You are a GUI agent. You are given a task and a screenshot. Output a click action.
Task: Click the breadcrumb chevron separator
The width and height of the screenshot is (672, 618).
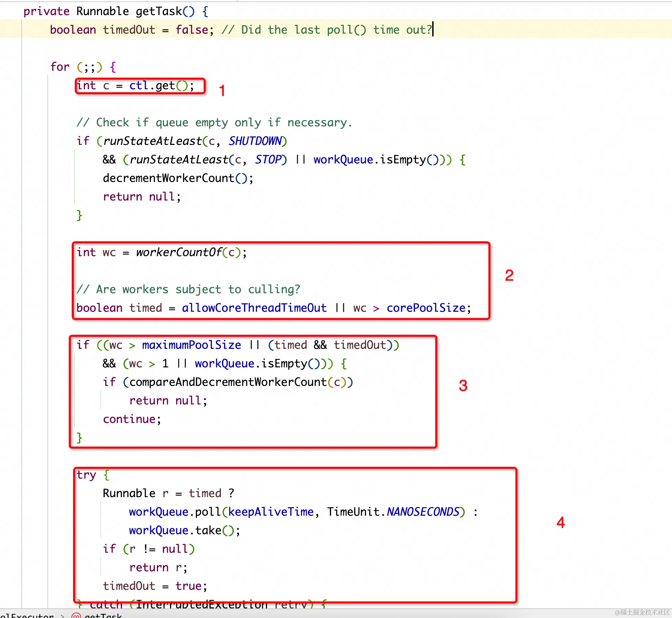pos(63,616)
